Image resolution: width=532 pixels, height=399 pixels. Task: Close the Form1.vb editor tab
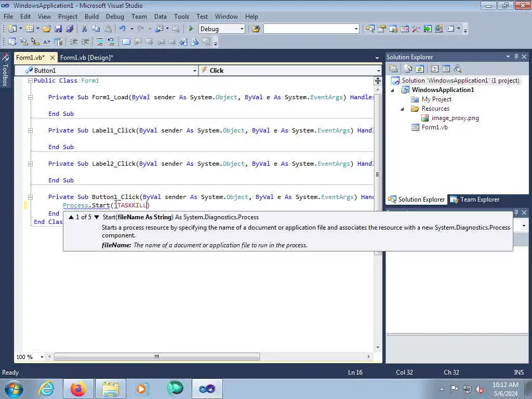(52, 58)
